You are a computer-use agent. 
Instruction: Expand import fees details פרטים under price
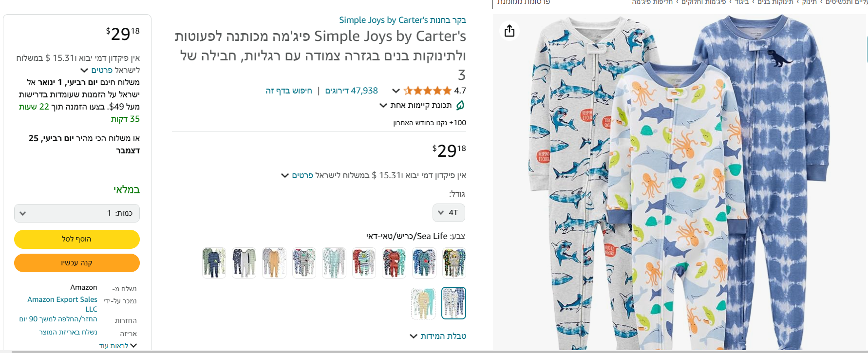click(297, 175)
